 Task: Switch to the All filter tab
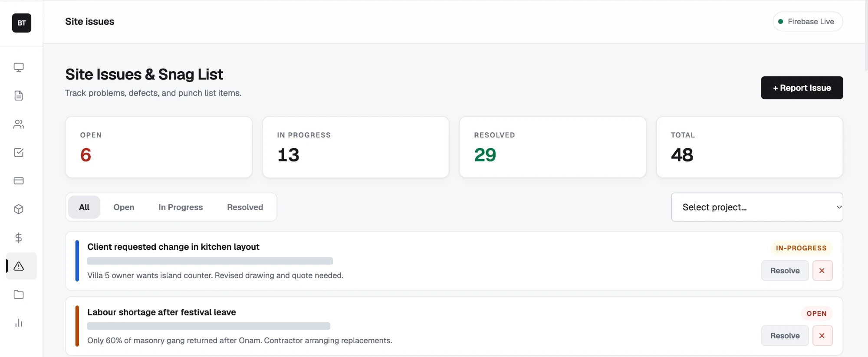(84, 207)
